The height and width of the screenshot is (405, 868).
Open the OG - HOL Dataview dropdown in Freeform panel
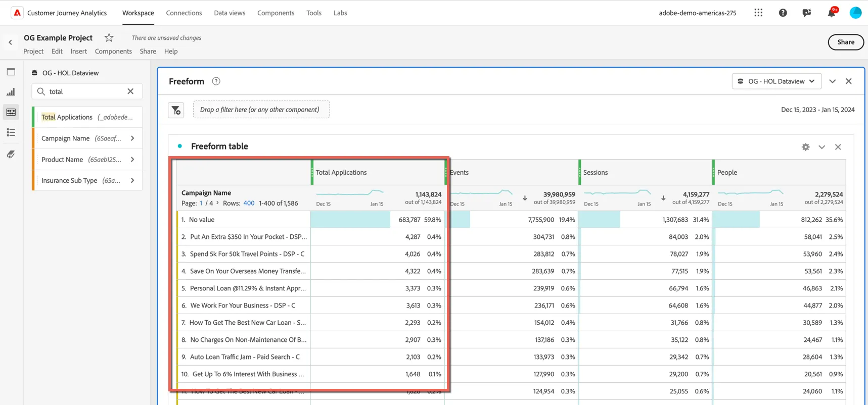776,81
